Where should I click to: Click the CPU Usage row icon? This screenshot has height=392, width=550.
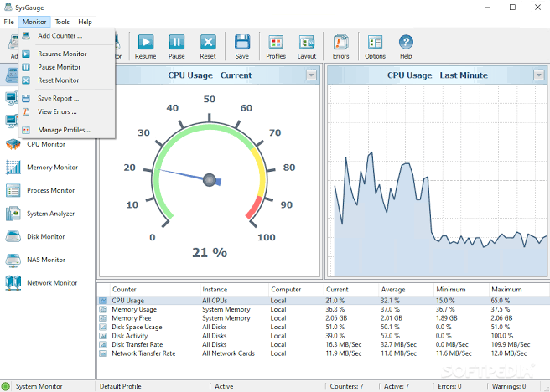[103, 301]
